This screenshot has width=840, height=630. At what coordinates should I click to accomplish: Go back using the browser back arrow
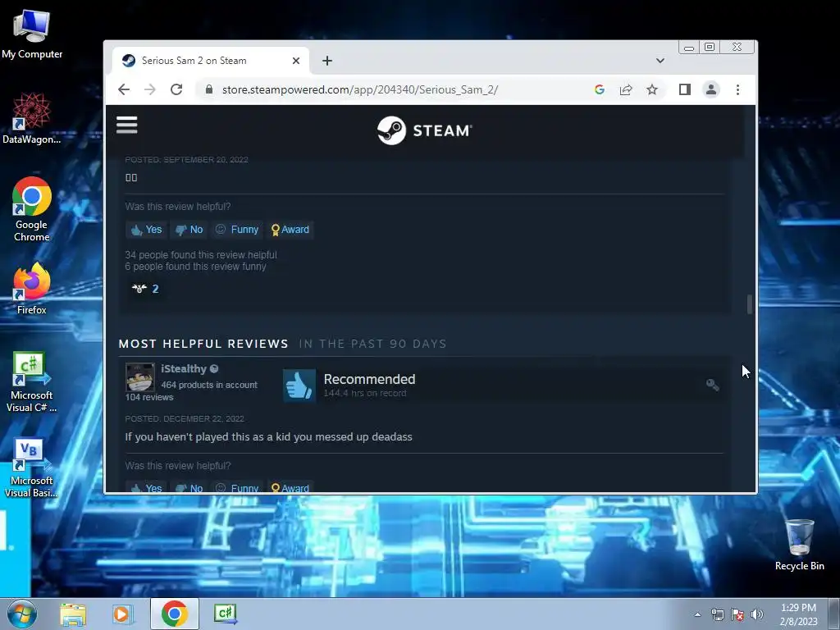point(124,89)
